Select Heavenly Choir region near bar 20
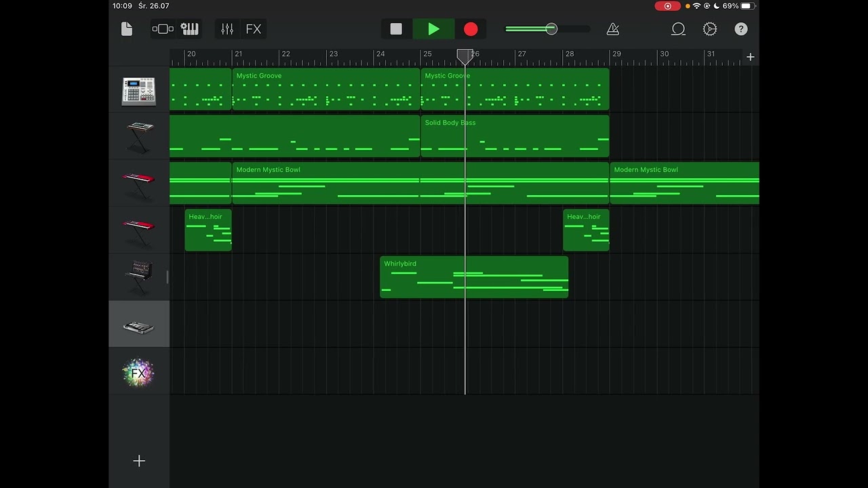This screenshot has width=868, height=488. click(x=208, y=230)
